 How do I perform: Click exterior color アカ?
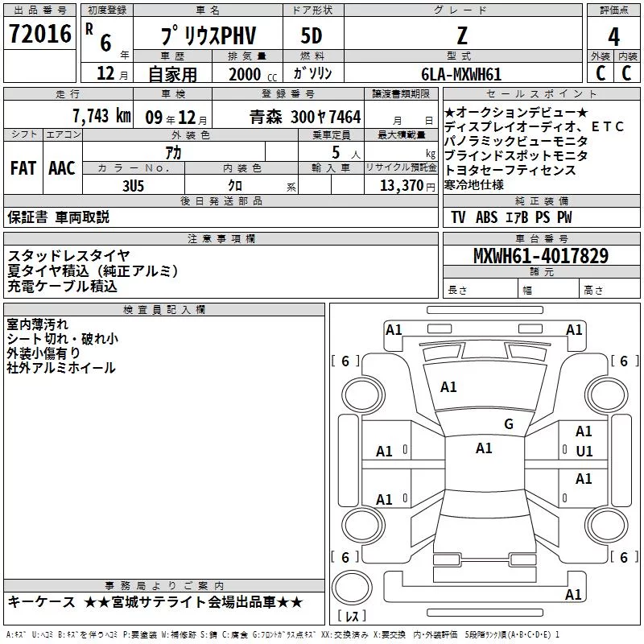click(173, 153)
